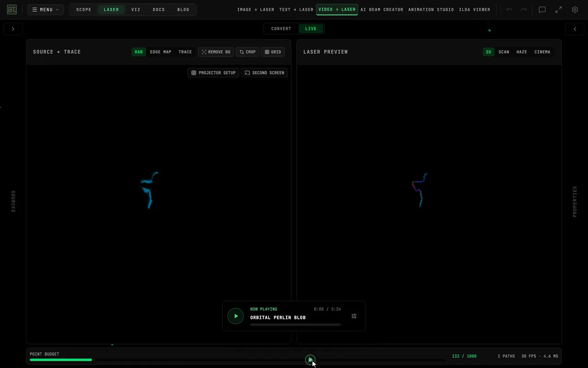This screenshot has width=588, height=368.
Task: Open the player sliders settings icon
Action: click(x=354, y=316)
